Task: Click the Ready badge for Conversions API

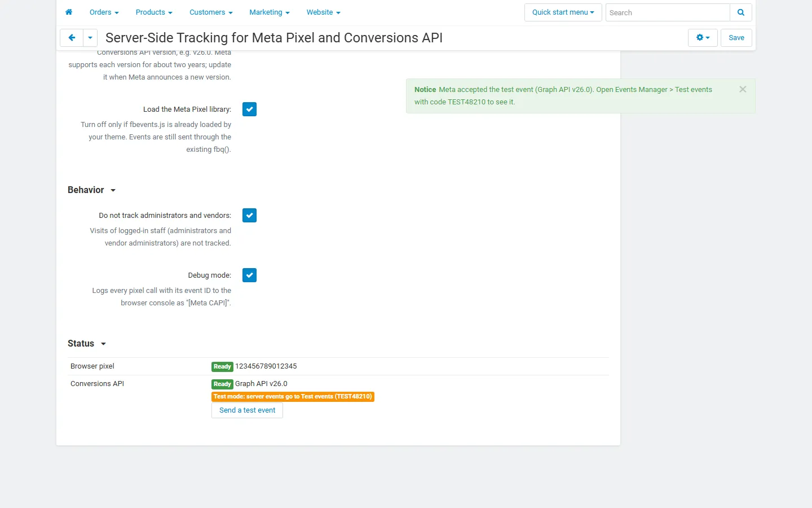Action: [222, 384]
